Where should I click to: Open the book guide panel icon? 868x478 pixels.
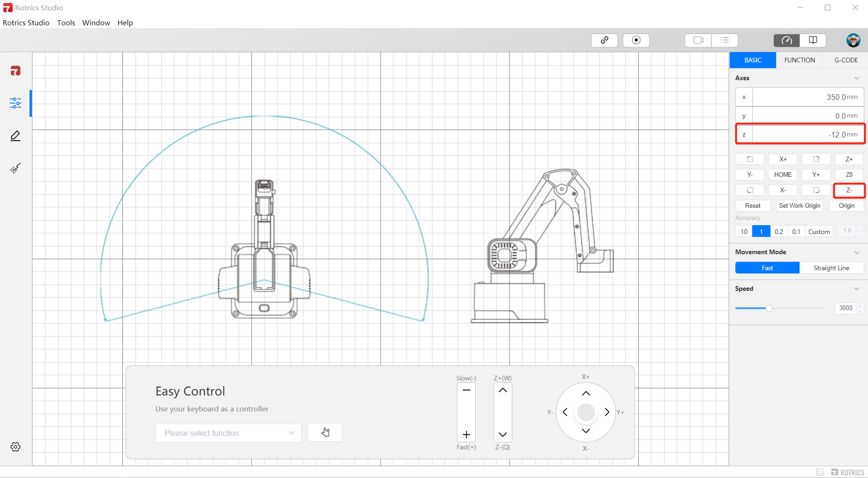click(813, 40)
